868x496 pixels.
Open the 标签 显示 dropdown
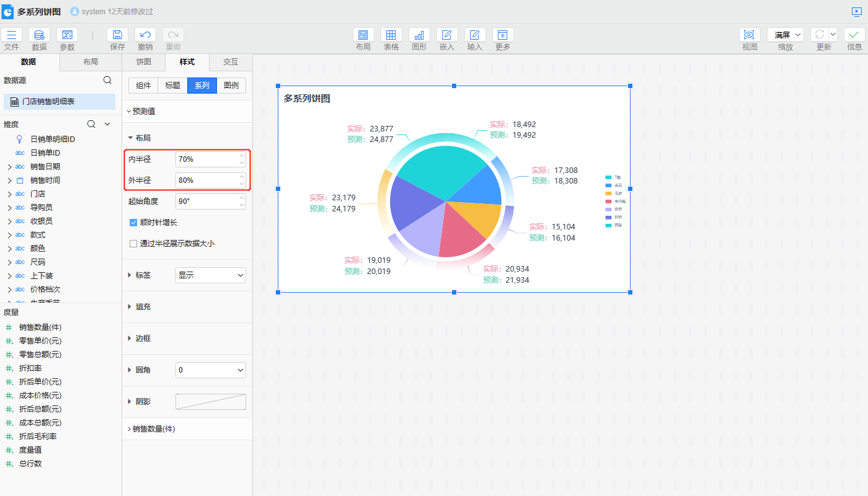pyautogui.click(x=211, y=275)
